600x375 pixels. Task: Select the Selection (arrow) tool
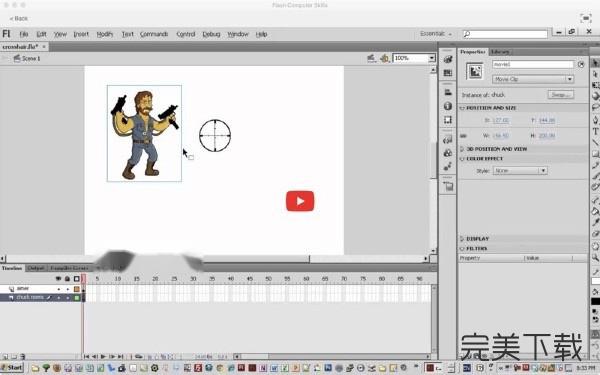click(x=596, y=62)
